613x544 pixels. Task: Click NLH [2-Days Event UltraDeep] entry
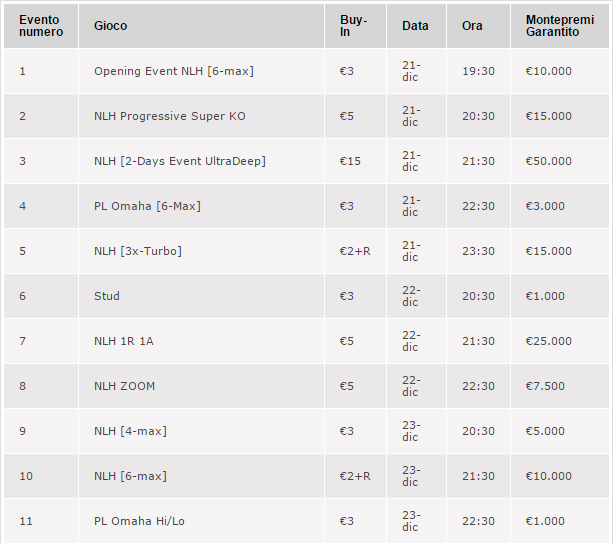coord(180,161)
